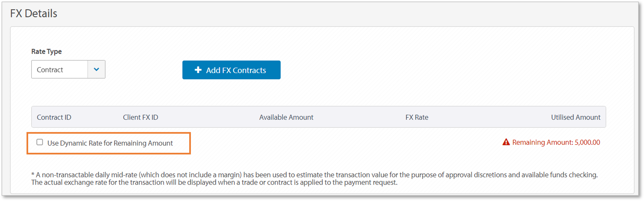Click the Contract ID column header
Image resolution: width=644 pixels, height=201 pixels.
(x=54, y=117)
